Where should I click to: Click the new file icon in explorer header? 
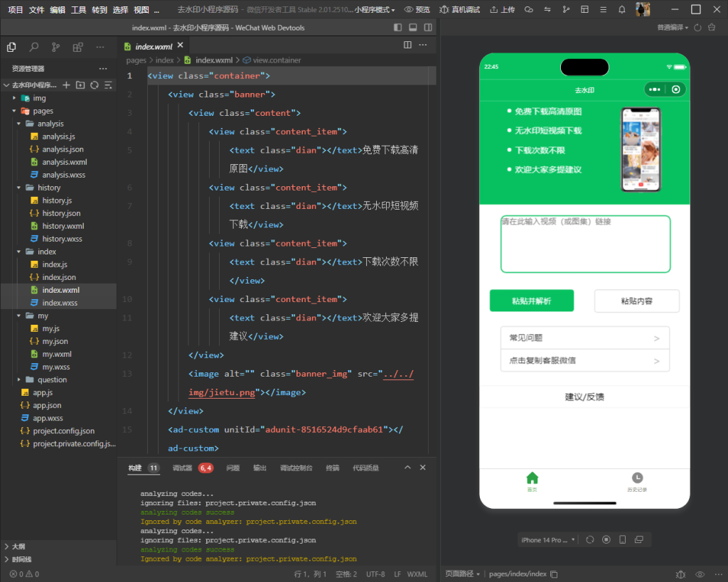[66, 85]
